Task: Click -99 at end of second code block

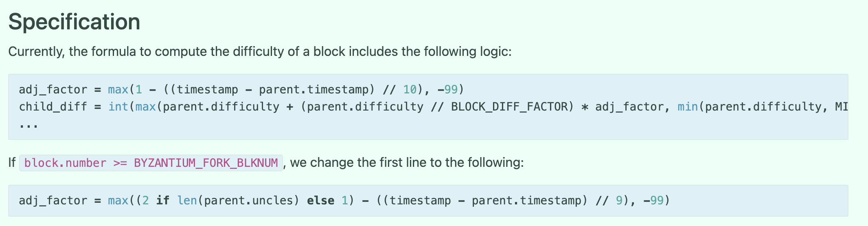Action: [x=653, y=200]
